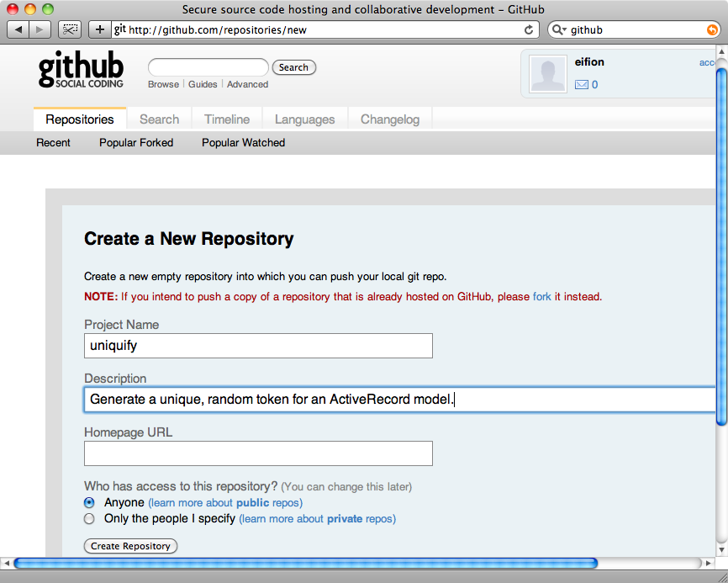Open the Browse link
728x583 pixels.
click(x=163, y=84)
